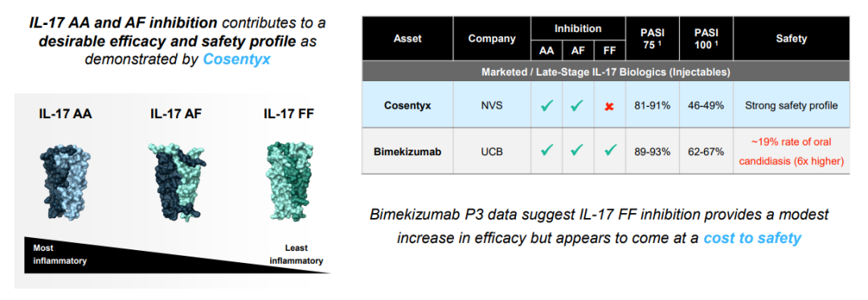Select the Bimekizumab asset cell

point(407,150)
